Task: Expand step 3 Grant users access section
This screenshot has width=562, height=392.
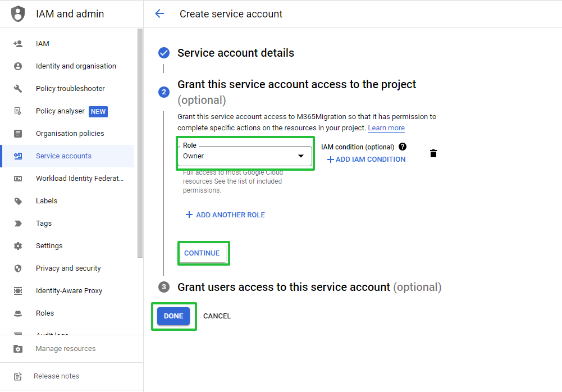Action: point(309,287)
